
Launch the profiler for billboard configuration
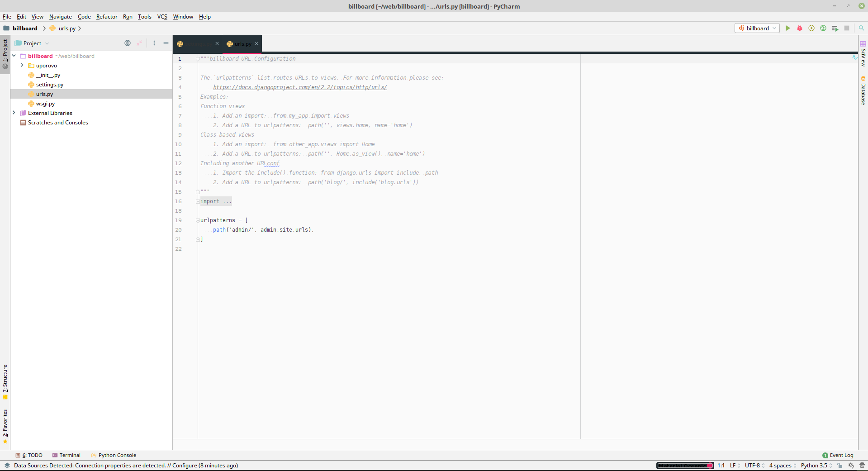point(823,28)
